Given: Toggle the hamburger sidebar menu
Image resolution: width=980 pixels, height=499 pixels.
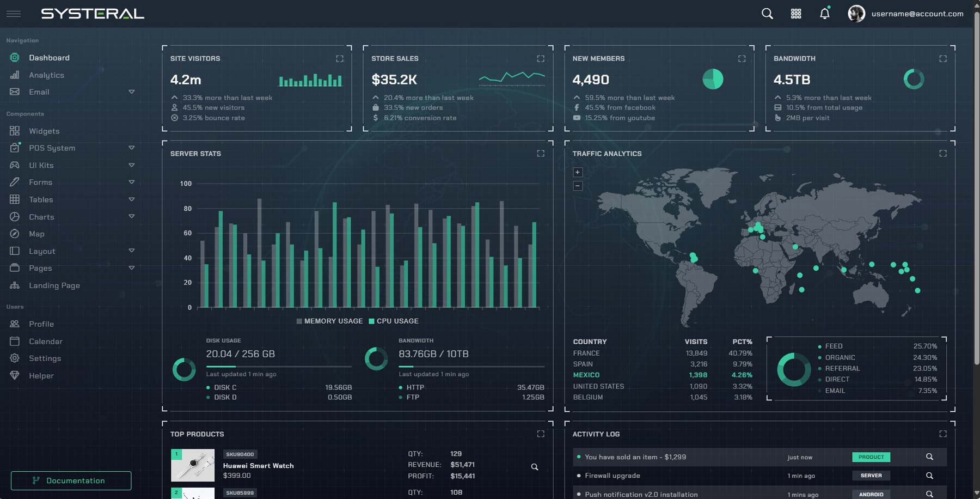Looking at the screenshot, I should click(14, 14).
